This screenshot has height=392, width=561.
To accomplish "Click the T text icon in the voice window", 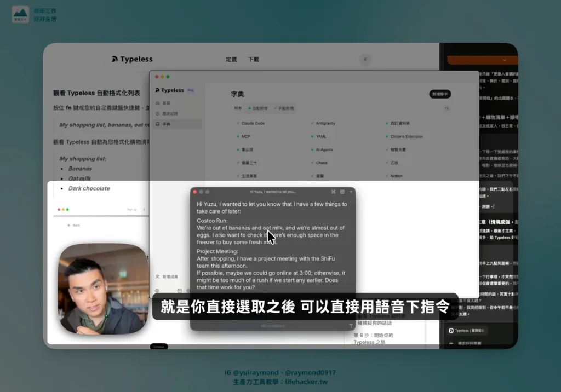I will pos(351,325).
